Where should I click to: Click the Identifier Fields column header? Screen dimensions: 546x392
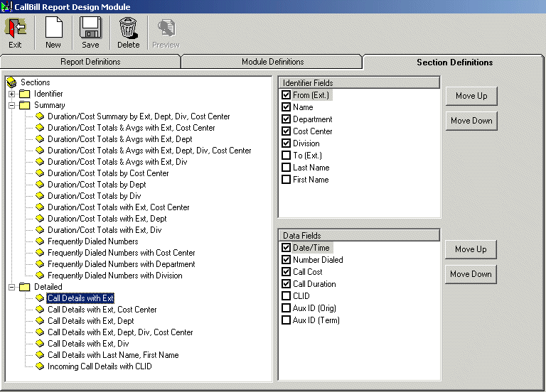point(359,83)
